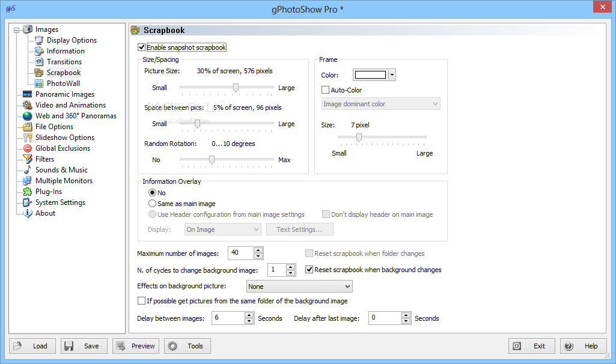Image resolution: width=616 pixels, height=364 pixels.
Task: Open Sounds & Music page
Action: pos(61,169)
